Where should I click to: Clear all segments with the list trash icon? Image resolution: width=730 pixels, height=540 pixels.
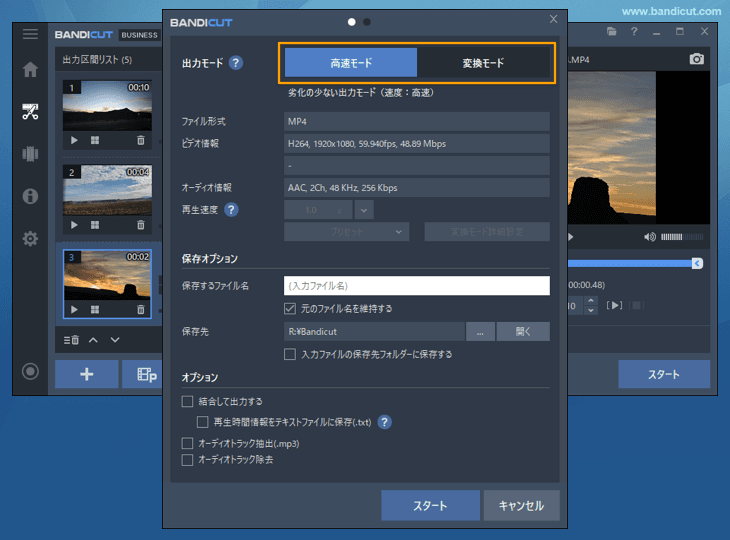[71, 340]
